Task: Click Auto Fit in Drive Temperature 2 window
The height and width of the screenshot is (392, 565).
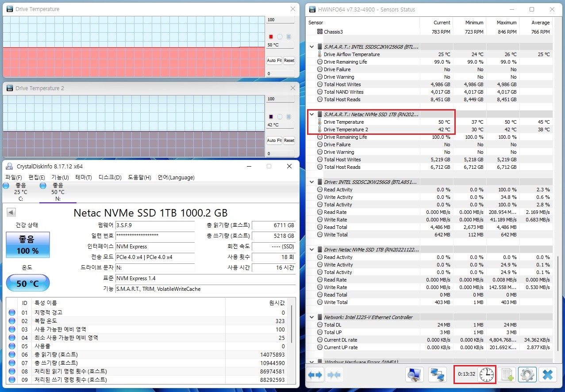Action: (274, 141)
